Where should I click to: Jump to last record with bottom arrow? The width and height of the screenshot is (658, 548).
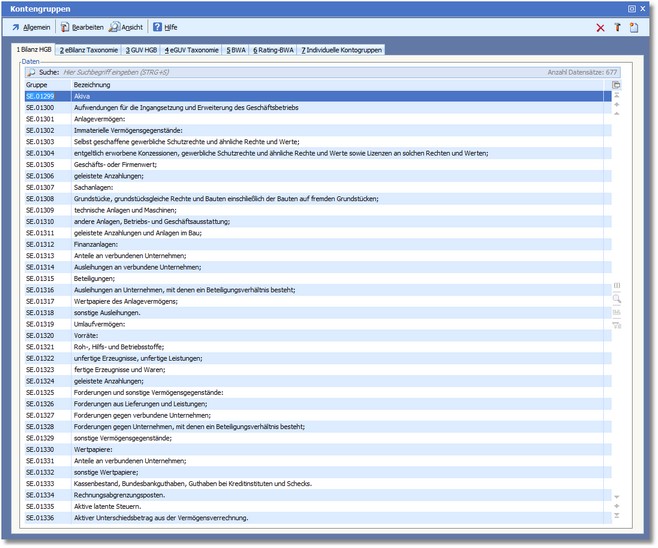coord(617,516)
